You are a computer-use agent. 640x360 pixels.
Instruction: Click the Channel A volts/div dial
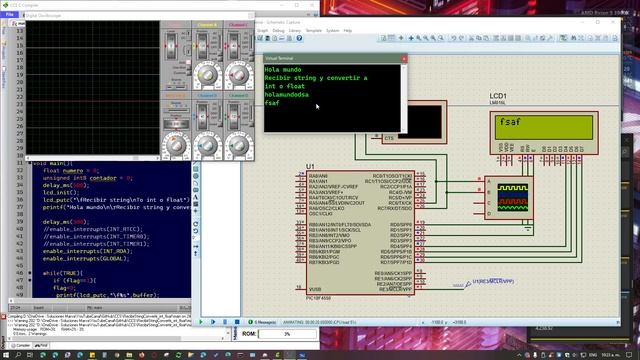207,75
